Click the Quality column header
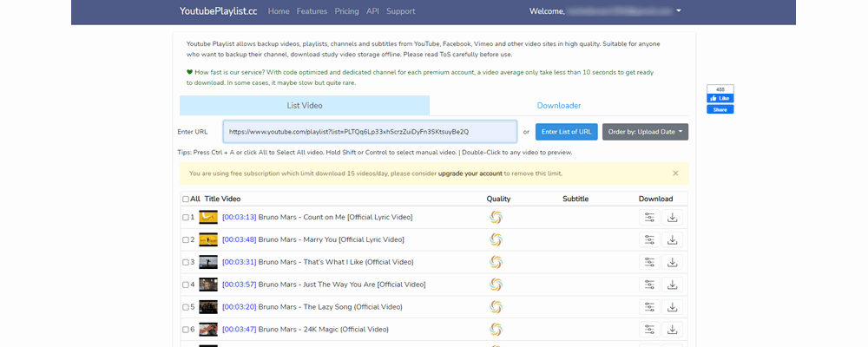Image resolution: width=868 pixels, height=347 pixels. coord(498,199)
